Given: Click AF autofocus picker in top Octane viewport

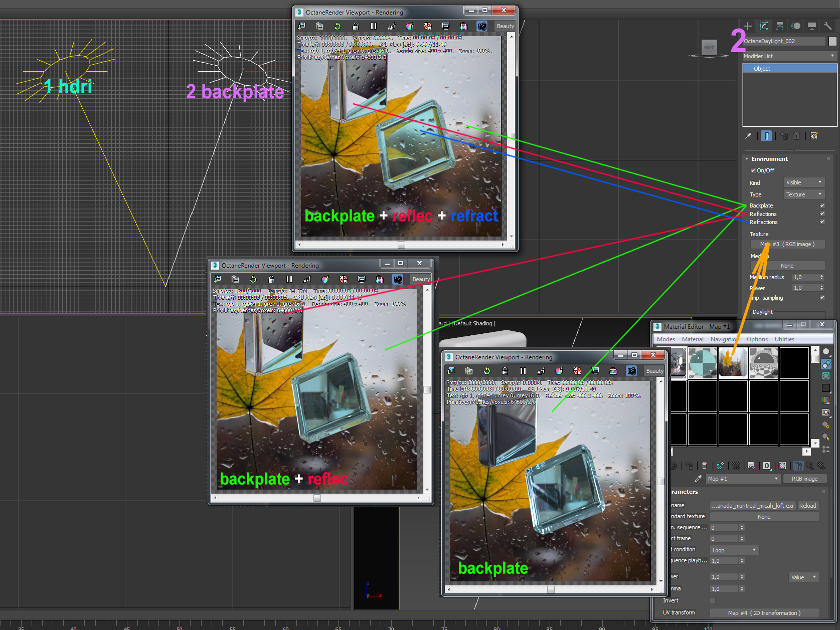Looking at the screenshot, I should pos(392,26).
